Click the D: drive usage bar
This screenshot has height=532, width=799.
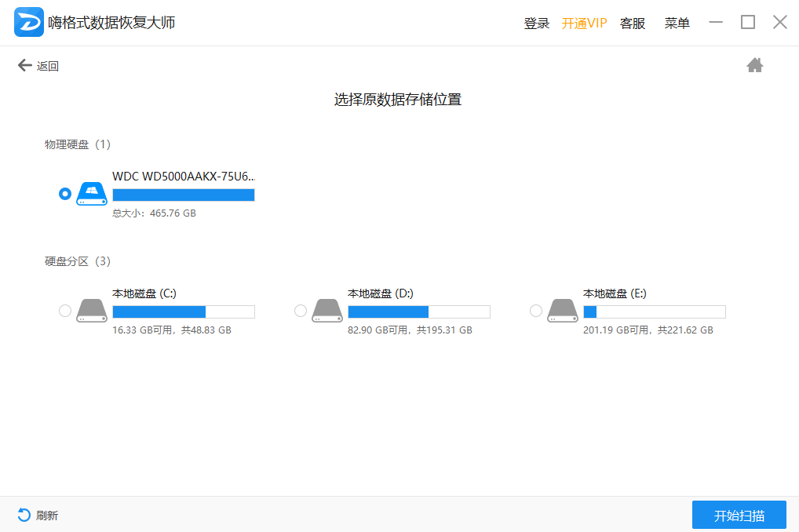418,312
